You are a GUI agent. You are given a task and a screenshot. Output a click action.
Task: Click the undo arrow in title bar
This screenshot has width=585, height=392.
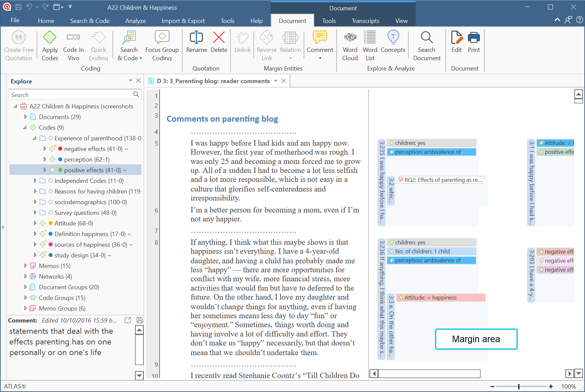point(30,7)
